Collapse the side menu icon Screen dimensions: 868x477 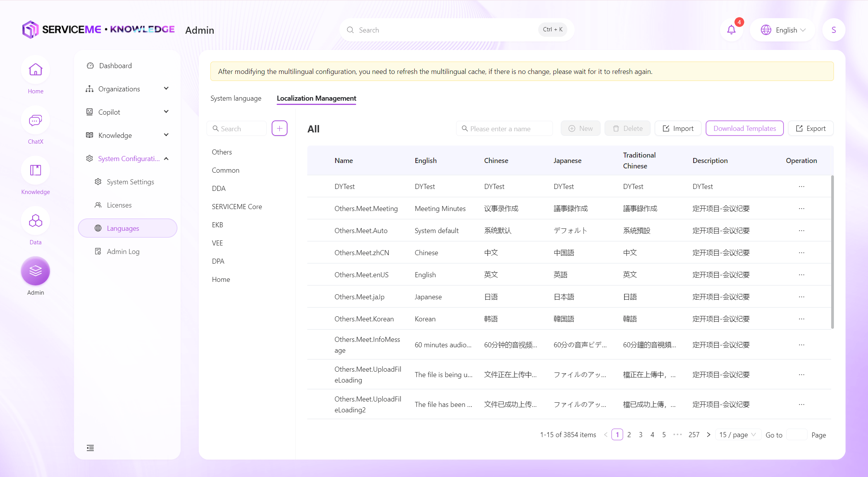point(90,448)
